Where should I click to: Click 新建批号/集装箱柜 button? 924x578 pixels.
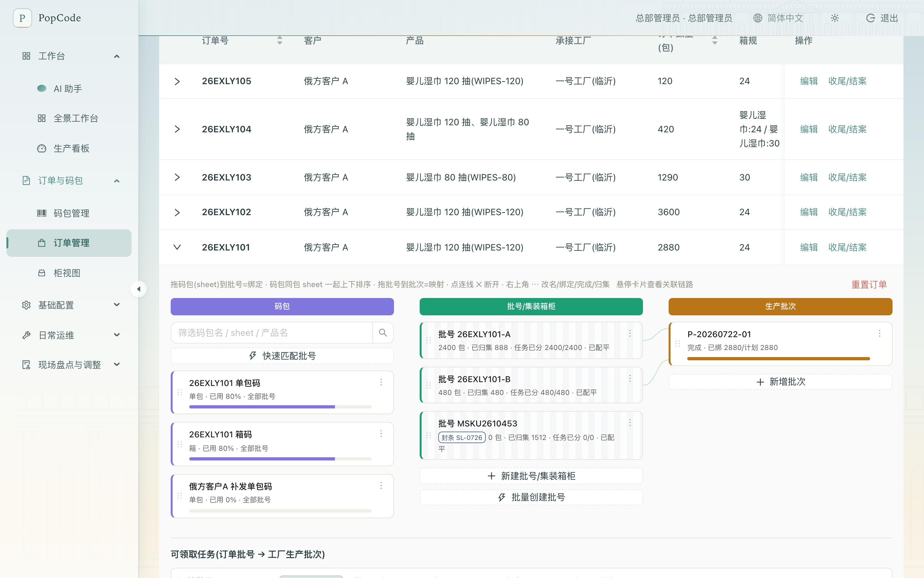pos(531,476)
